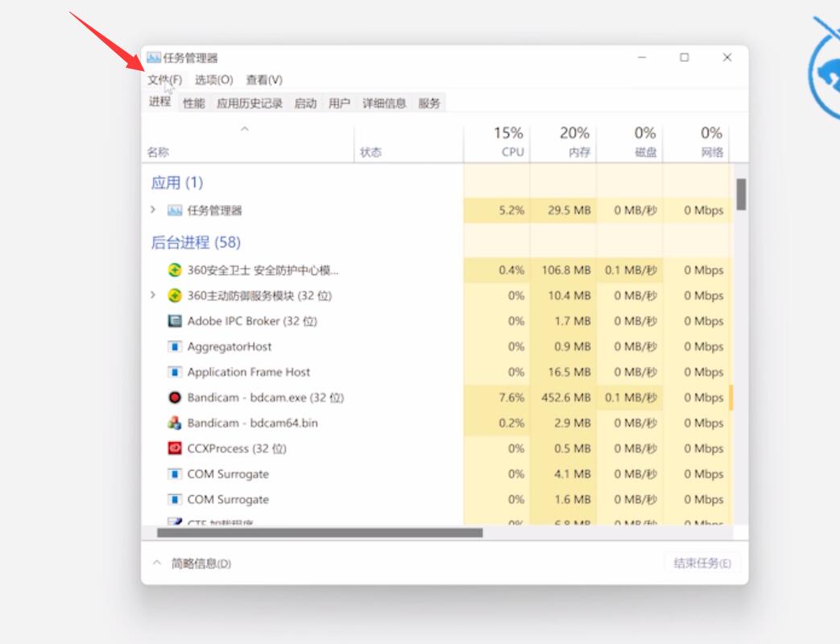Select the Adobe IPC Broker (32 位) row
Viewport: 840px width, 644px height.
[x=437, y=321]
